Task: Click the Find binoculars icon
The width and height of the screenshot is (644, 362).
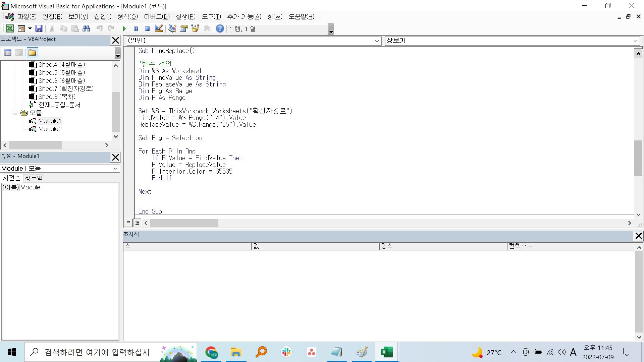Action: (x=86, y=29)
